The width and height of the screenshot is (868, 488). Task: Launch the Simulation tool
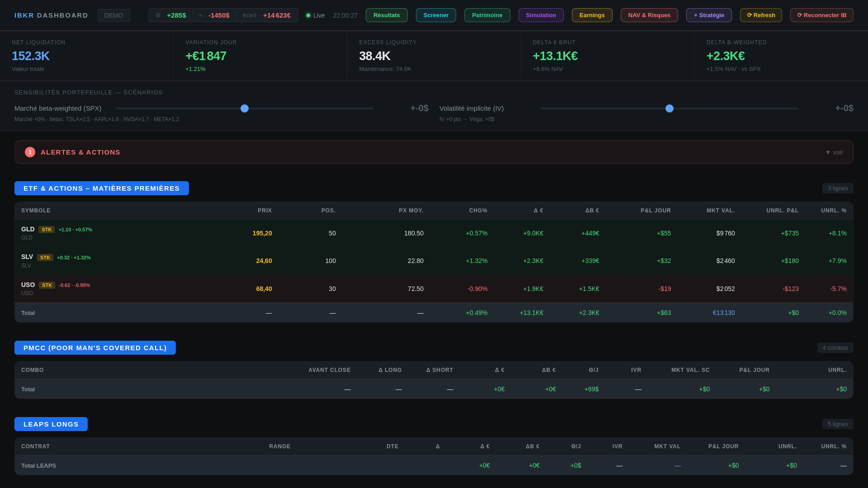541,15
